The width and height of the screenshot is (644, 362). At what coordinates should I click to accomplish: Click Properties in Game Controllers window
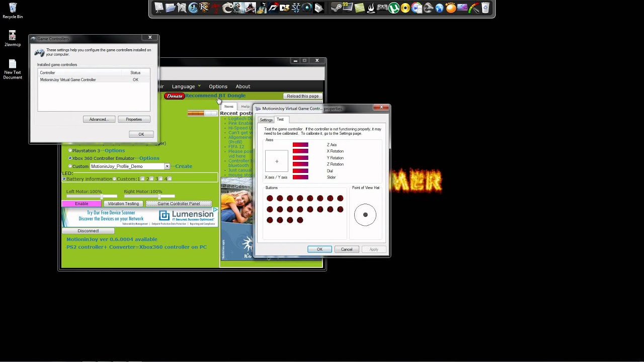pos(134,119)
